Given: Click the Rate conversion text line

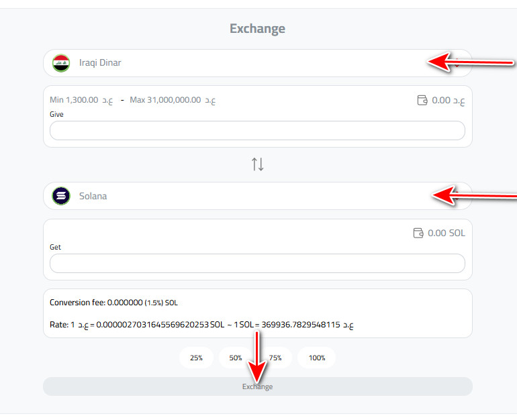Looking at the screenshot, I should (201, 325).
